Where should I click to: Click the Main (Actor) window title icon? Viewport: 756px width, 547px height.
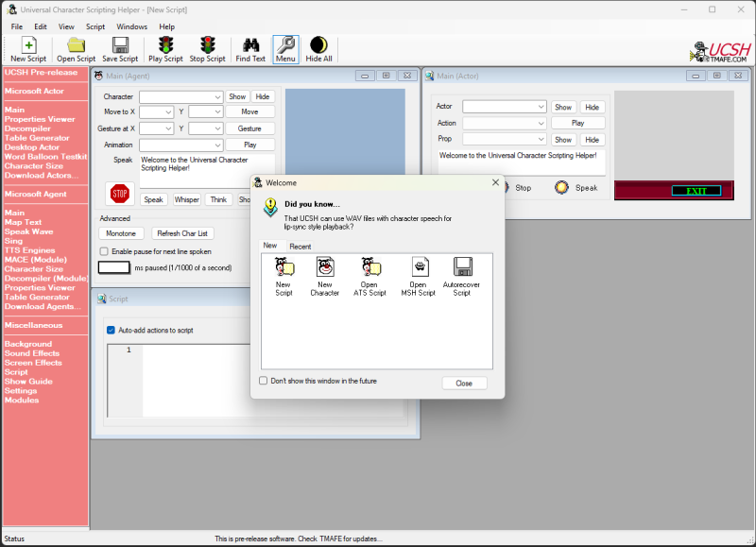click(429, 76)
